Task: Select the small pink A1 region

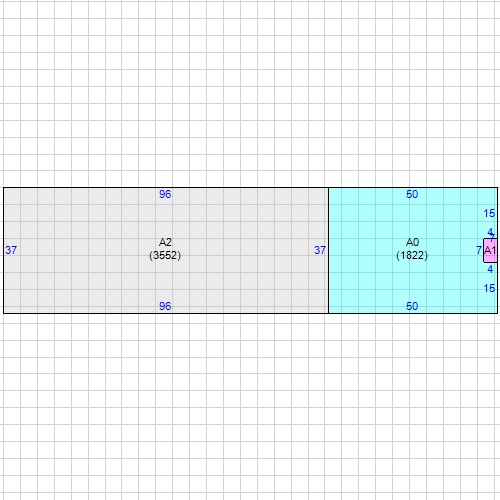Action: [490, 250]
